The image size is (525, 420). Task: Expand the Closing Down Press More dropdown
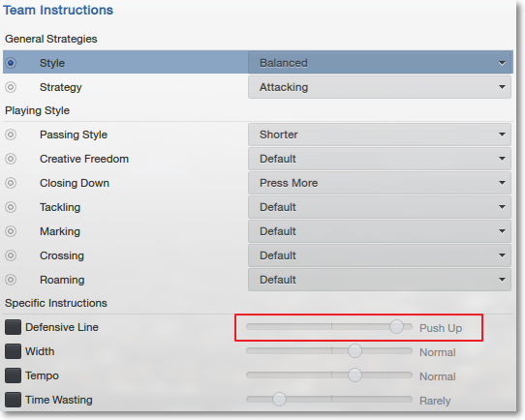pos(380,183)
